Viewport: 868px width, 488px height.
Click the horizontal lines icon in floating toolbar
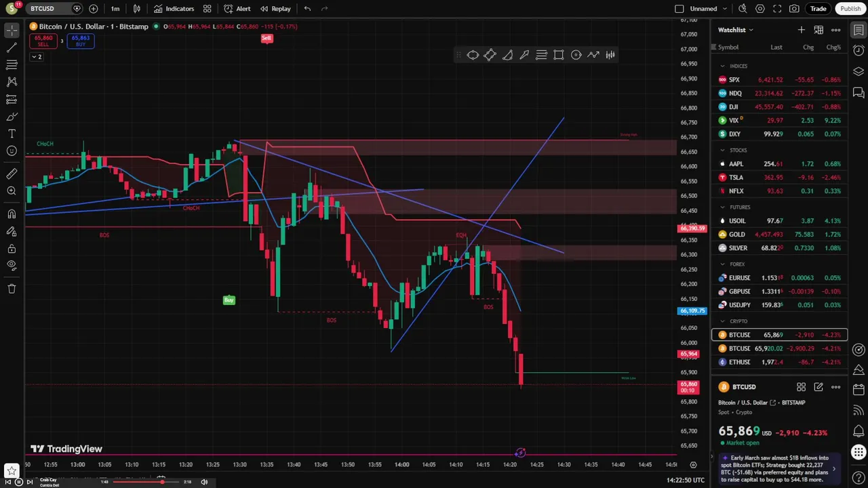tap(541, 55)
